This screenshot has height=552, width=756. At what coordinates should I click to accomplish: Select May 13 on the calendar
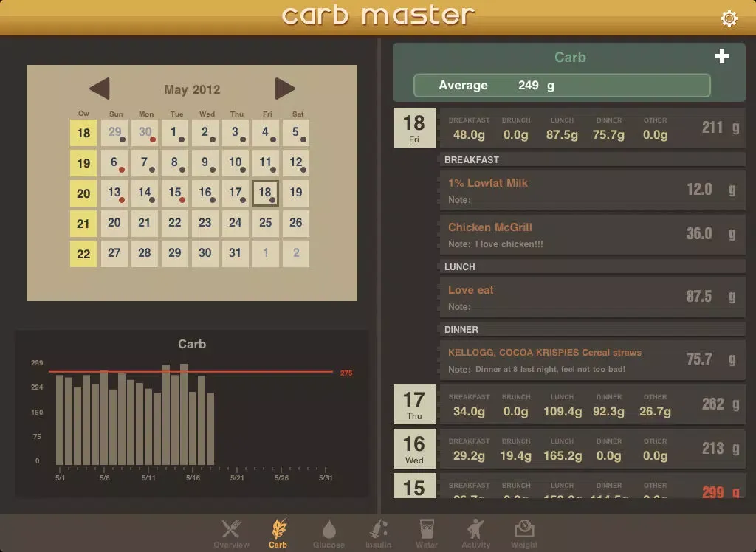(114, 193)
